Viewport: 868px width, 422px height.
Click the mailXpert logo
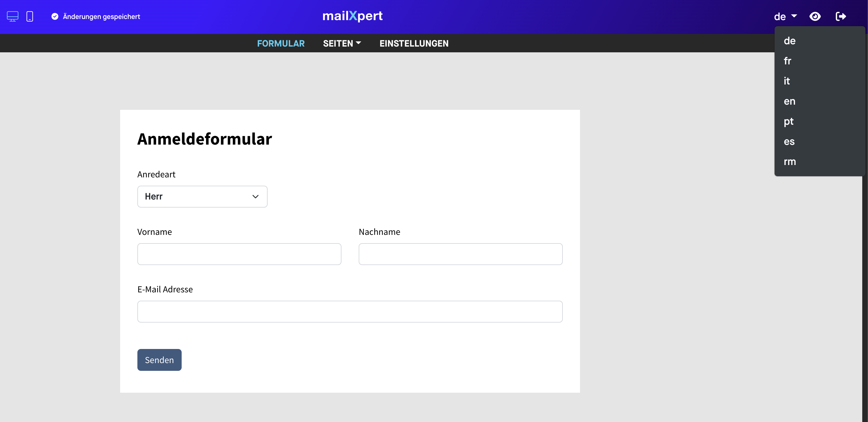pos(352,16)
